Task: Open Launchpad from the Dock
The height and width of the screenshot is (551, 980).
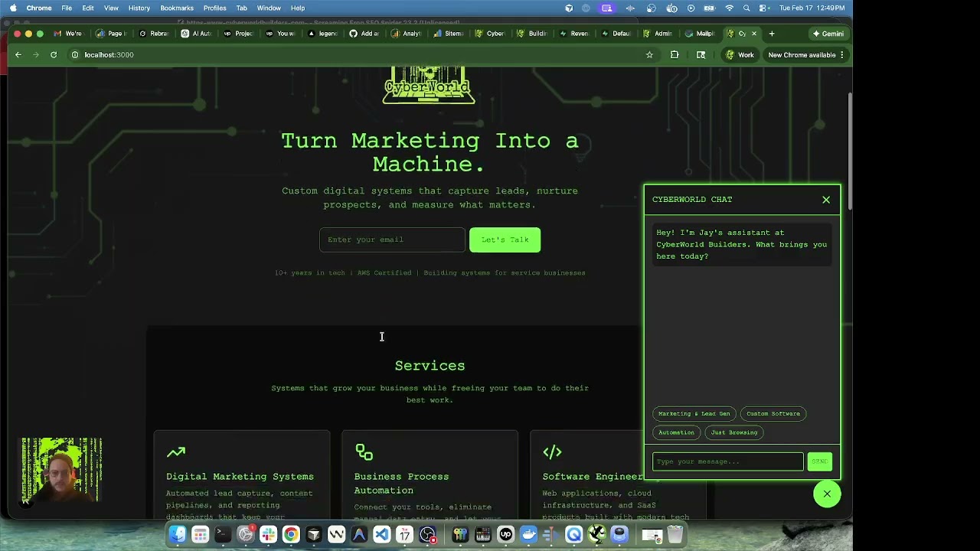Action: point(200,535)
